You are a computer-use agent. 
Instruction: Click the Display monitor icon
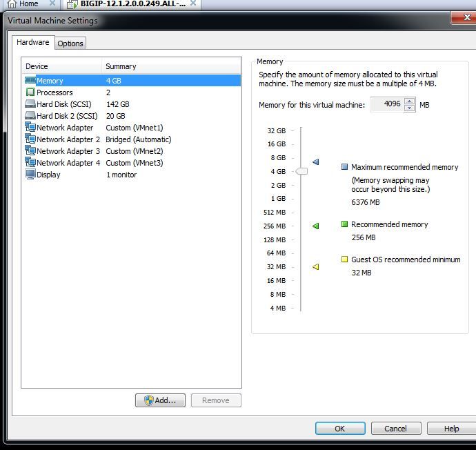coord(30,175)
